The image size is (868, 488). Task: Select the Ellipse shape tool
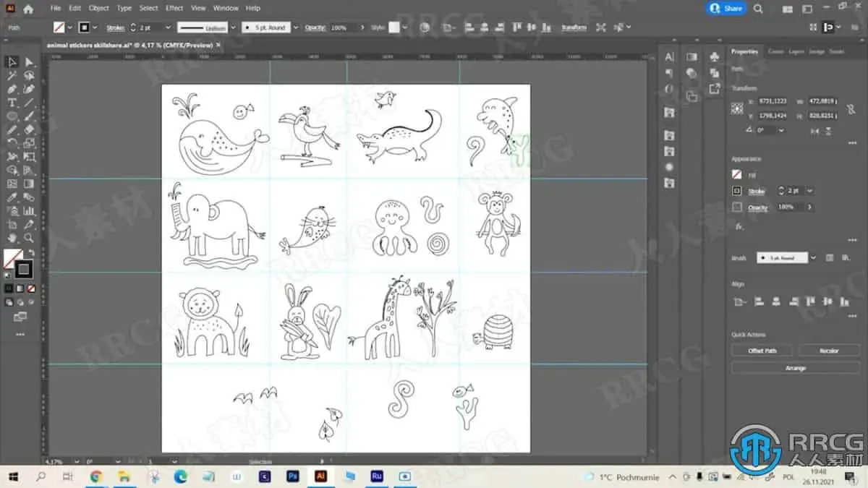[x=12, y=116]
